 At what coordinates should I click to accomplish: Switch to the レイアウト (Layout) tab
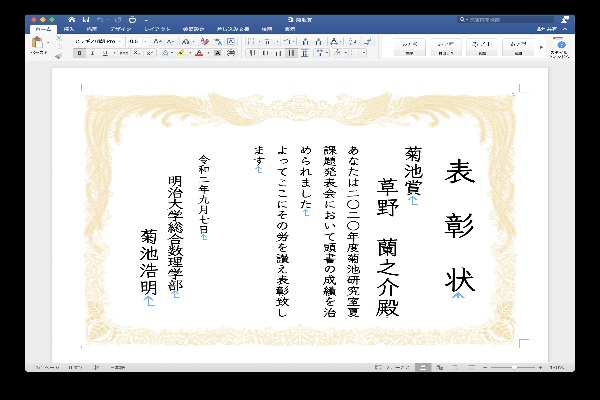[157, 29]
